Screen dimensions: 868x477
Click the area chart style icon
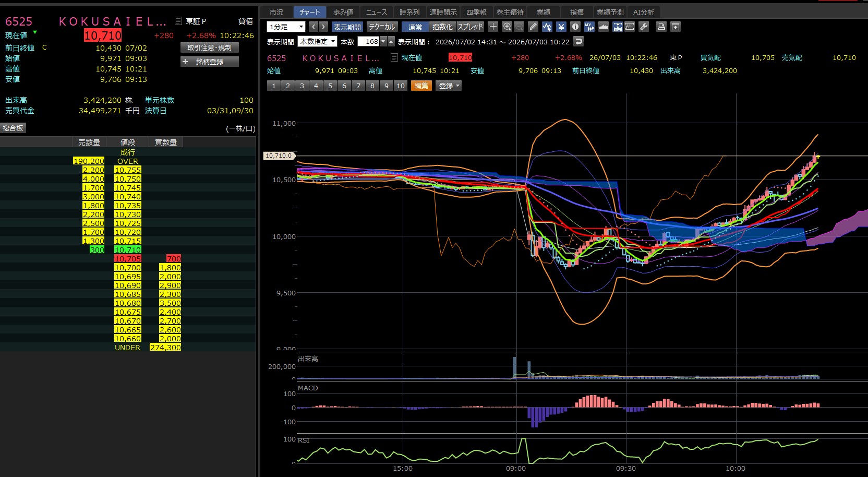[604, 27]
